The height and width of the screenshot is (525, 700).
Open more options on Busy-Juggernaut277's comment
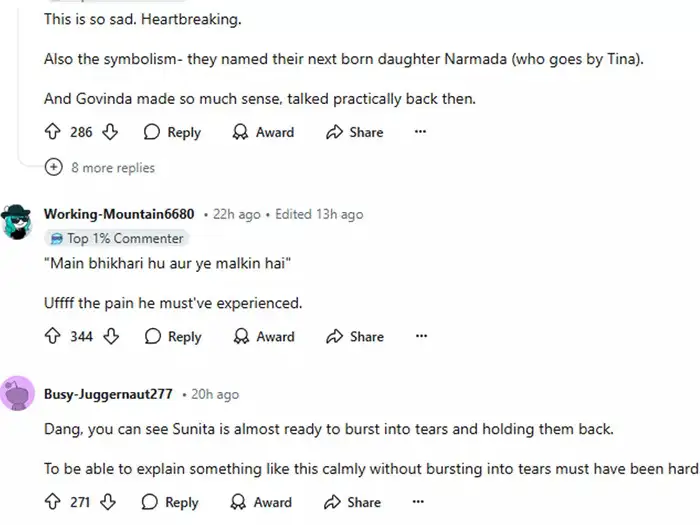point(420,502)
